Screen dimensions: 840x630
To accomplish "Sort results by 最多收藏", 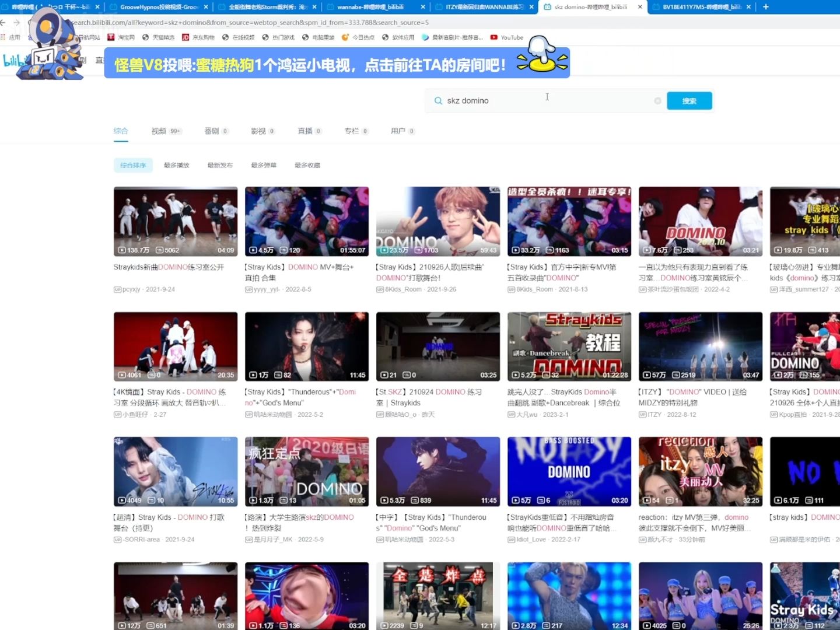I will coord(307,165).
